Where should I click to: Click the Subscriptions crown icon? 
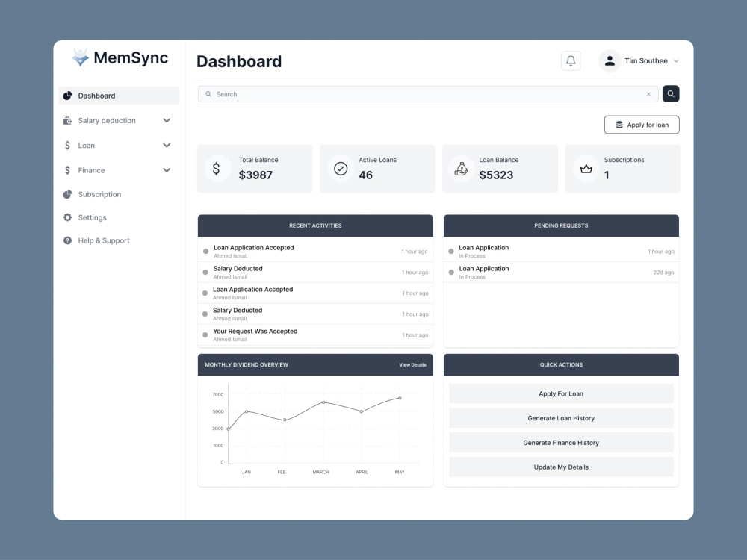tap(586, 169)
